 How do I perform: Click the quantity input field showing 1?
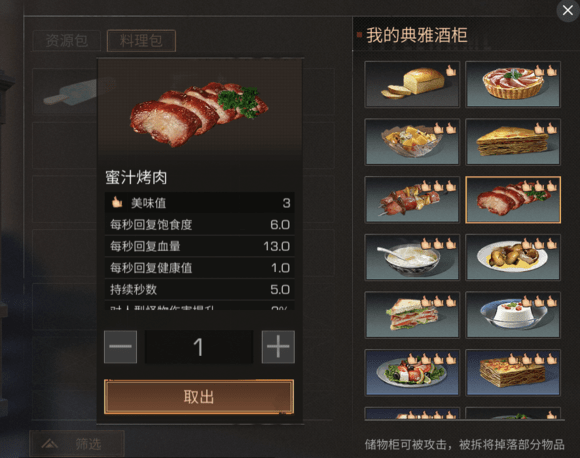pos(199,347)
